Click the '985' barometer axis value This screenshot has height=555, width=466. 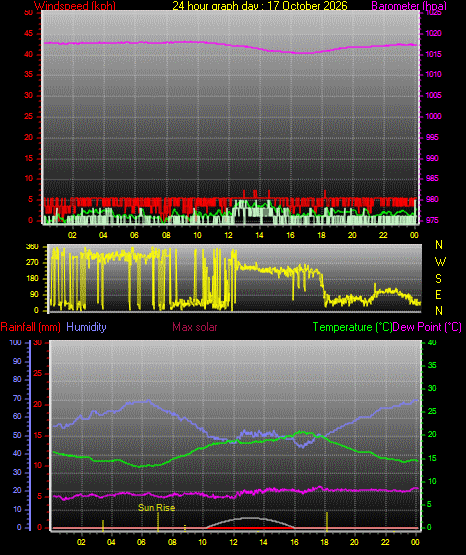click(x=432, y=178)
